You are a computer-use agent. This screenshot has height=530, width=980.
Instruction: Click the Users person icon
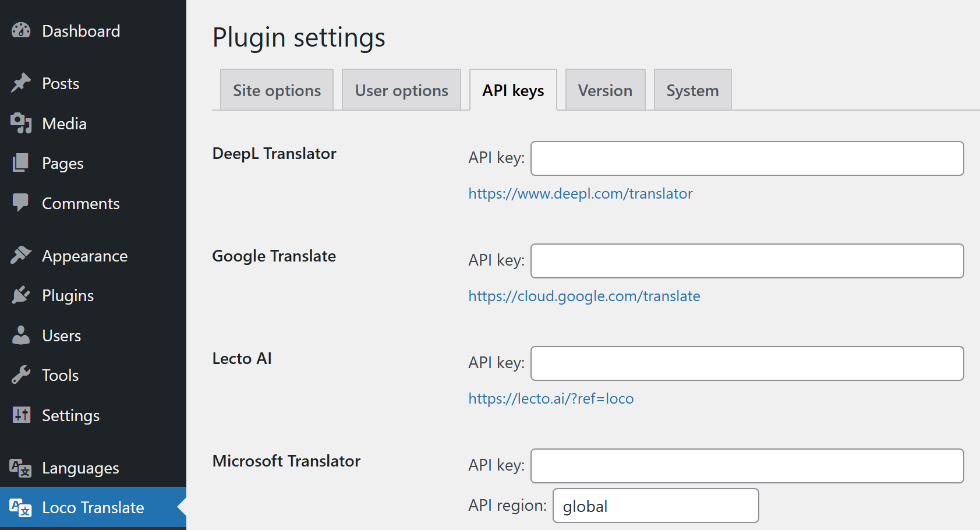[x=21, y=335]
